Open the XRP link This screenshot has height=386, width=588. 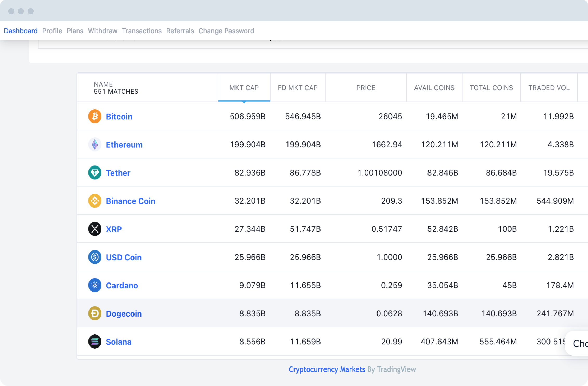pyautogui.click(x=114, y=229)
